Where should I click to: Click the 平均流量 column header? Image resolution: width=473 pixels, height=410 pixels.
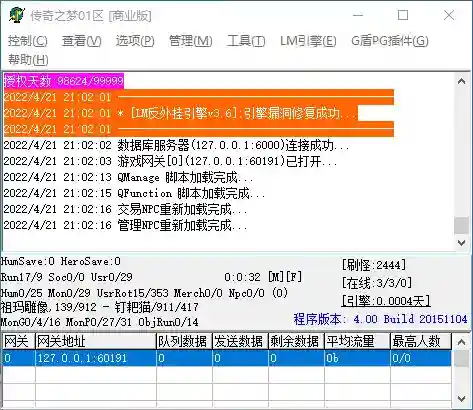click(357, 341)
